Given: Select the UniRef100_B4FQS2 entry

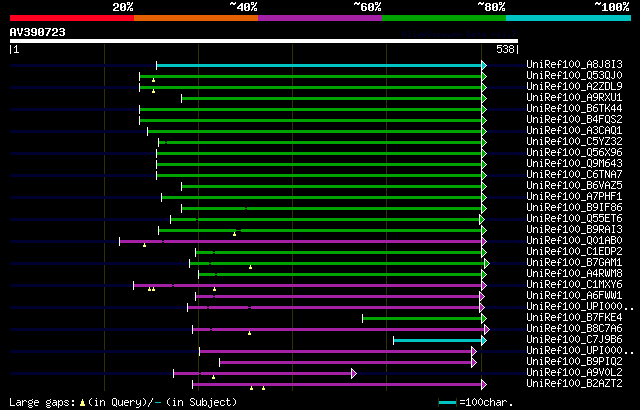Looking at the screenshot, I should pyautogui.click(x=574, y=120).
